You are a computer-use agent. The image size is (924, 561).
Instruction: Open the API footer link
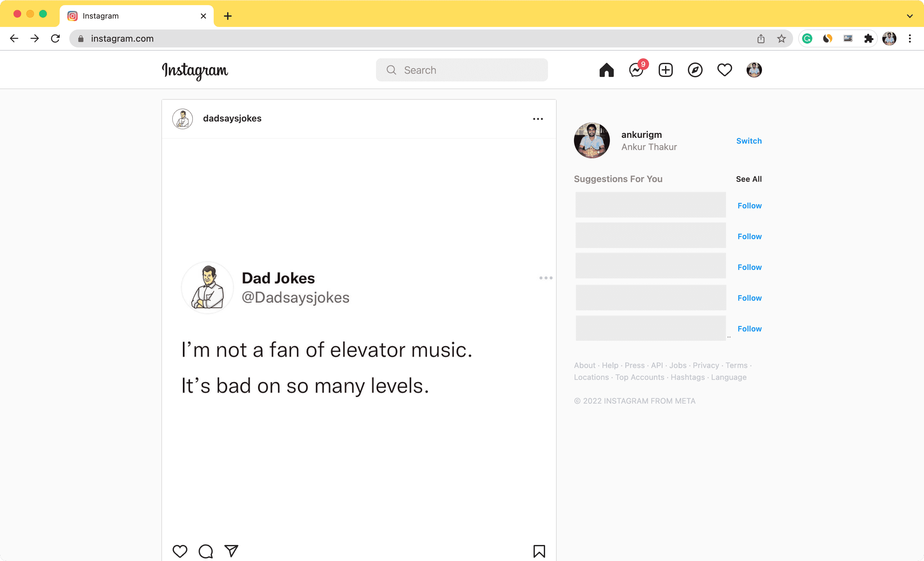[x=657, y=365]
